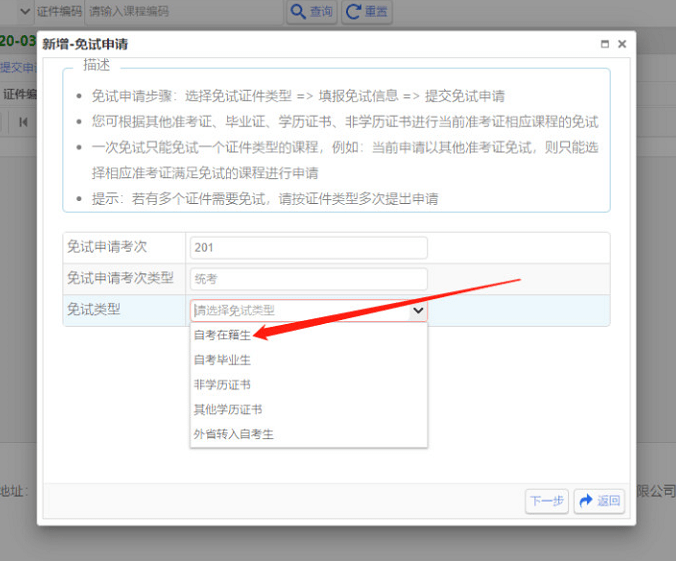Click the 重置 reset button
Screen dimensions: 676x561
point(367,12)
